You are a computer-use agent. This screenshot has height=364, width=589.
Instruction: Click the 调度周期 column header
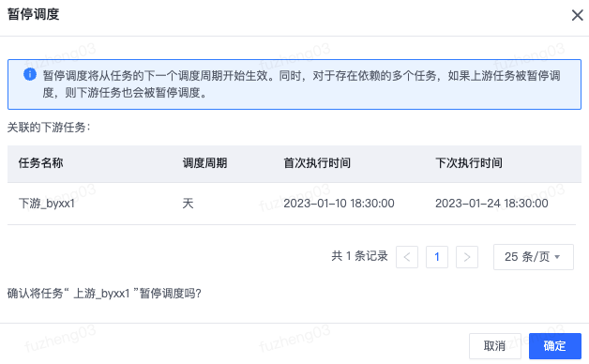(204, 163)
